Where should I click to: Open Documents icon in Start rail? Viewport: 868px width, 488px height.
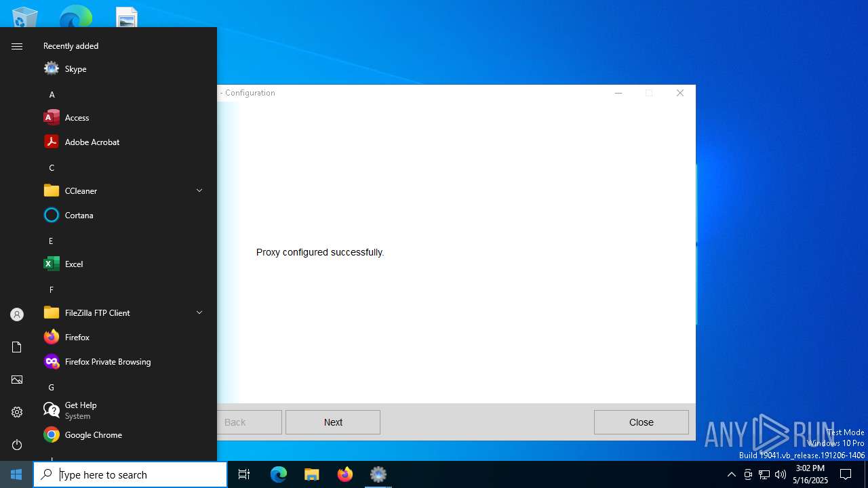point(17,347)
